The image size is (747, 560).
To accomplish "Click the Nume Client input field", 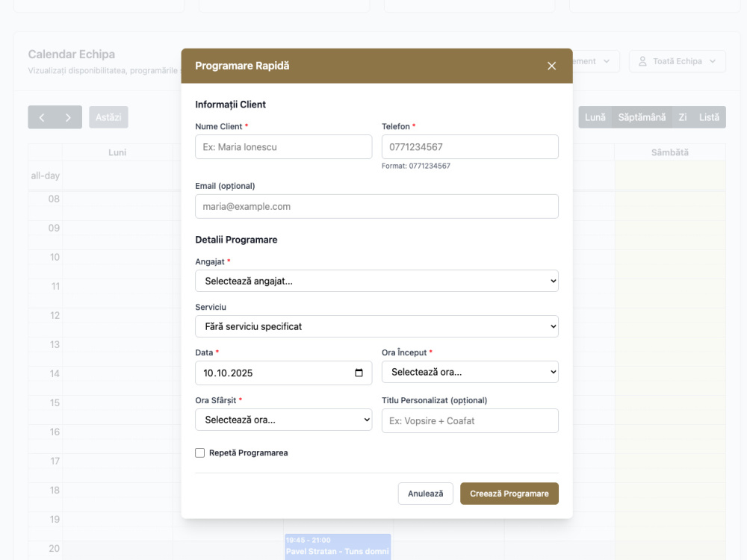I will pos(283,146).
